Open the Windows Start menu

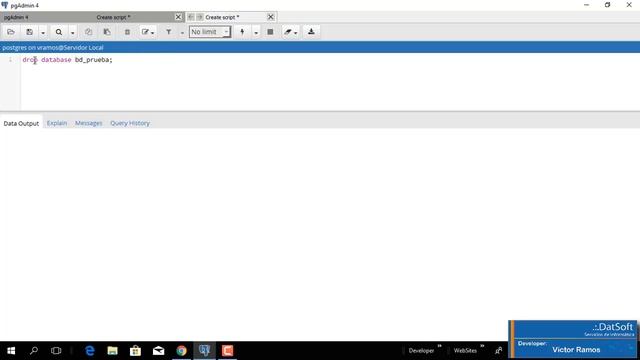tap(11, 351)
